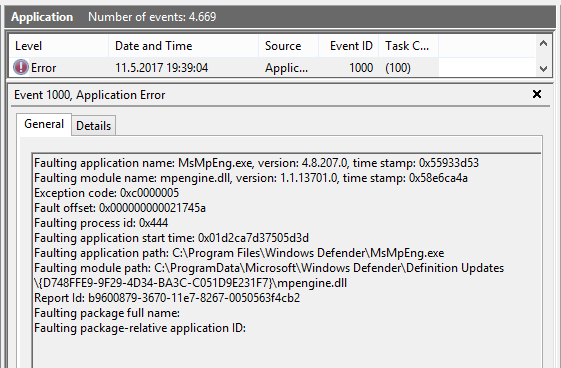Image resolution: width=561 pixels, height=368 pixels.
Task: Click the 'Fault offset: 0x000000000021745a' line
Action: [x=120, y=208]
